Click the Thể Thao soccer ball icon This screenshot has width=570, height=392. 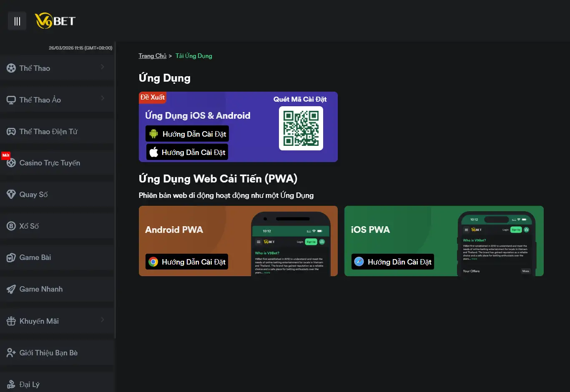11,68
